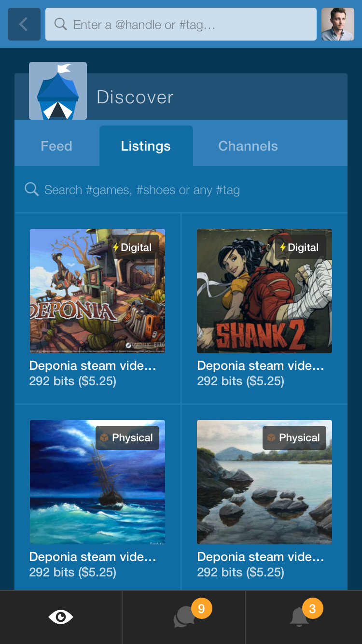Click the 292 bits price under Shank 2
362x644 pixels.
(241, 381)
